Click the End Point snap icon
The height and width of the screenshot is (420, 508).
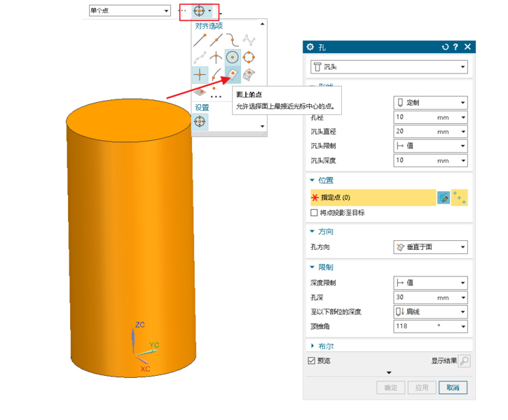coord(200,41)
